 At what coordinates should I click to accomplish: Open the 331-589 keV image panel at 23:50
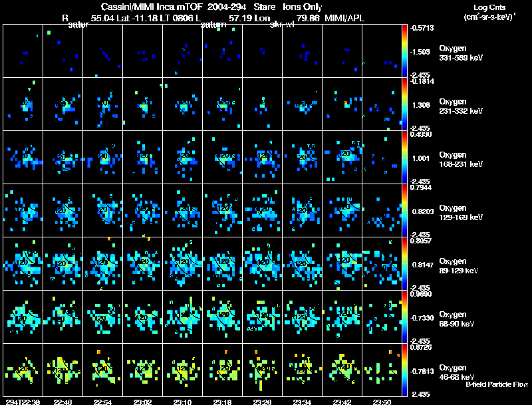click(x=382, y=51)
